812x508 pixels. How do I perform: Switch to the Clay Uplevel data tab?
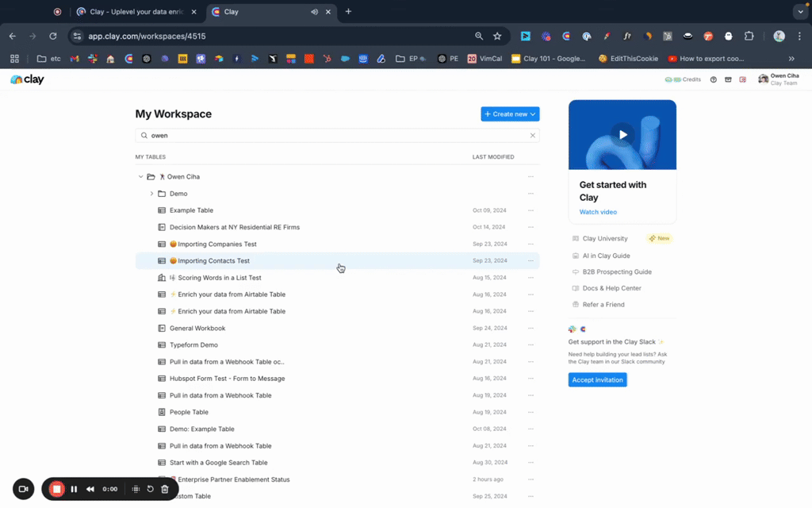pyautogui.click(x=135, y=12)
